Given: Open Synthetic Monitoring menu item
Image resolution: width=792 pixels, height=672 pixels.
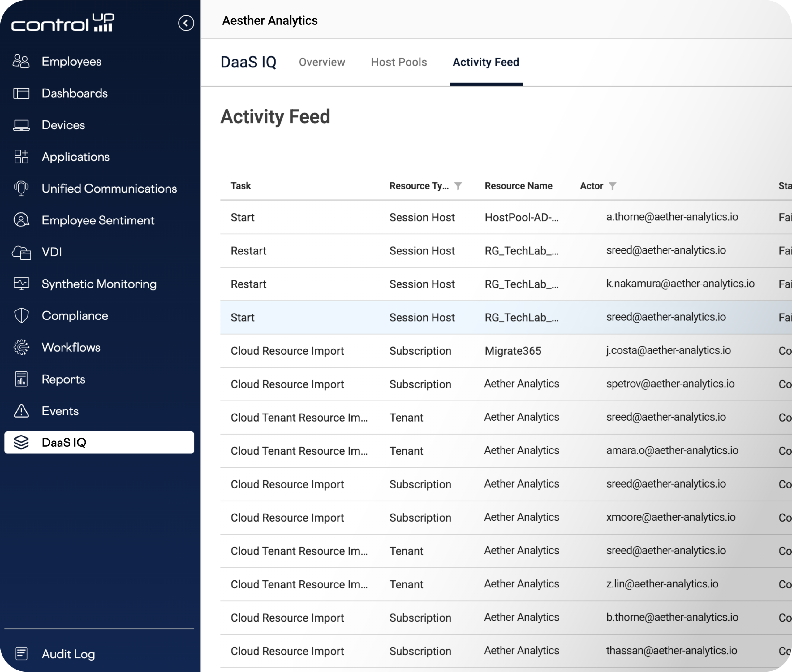Looking at the screenshot, I should pyautogui.click(x=99, y=284).
